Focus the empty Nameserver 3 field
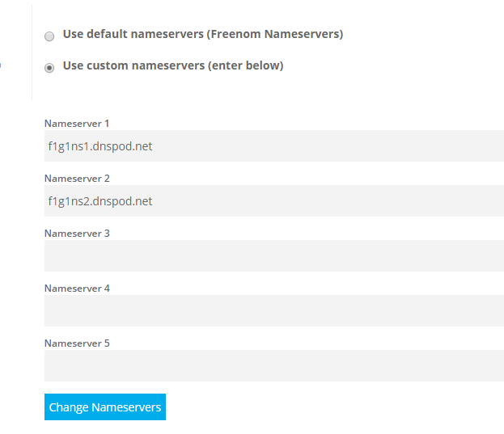The width and height of the screenshot is (504, 434). [274, 255]
